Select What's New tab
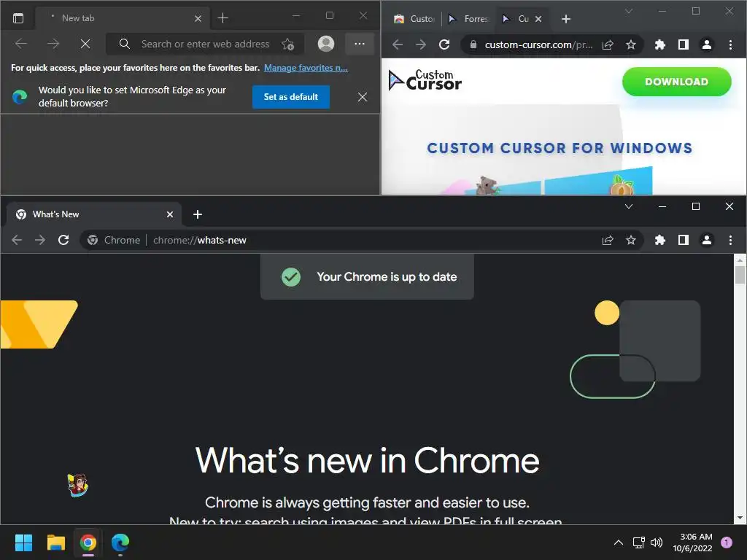 coord(94,214)
